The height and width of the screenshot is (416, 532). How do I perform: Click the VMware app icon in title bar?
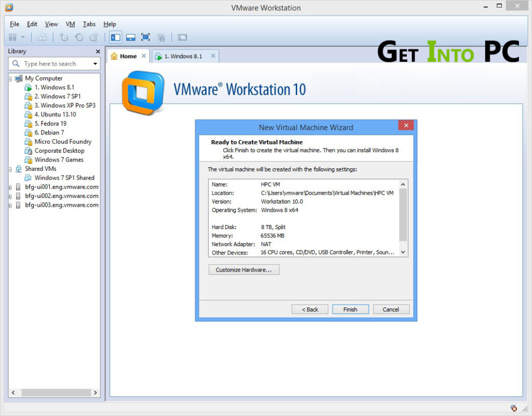[x=9, y=7]
